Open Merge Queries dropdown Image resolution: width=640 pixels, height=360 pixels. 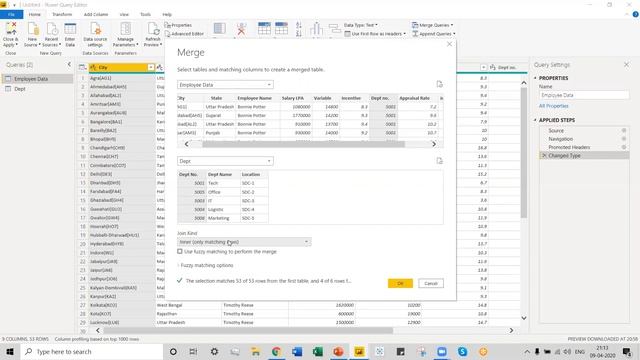click(433, 25)
